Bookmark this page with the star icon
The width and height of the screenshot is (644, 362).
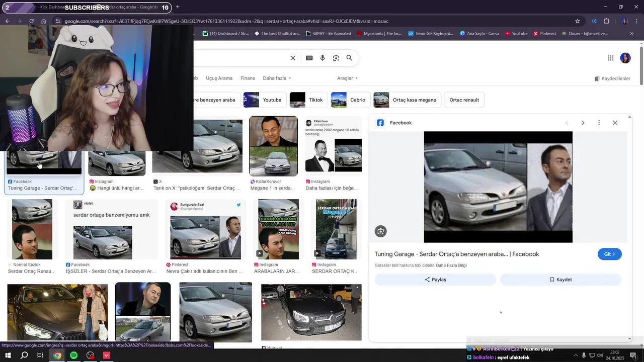tap(578, 21)
